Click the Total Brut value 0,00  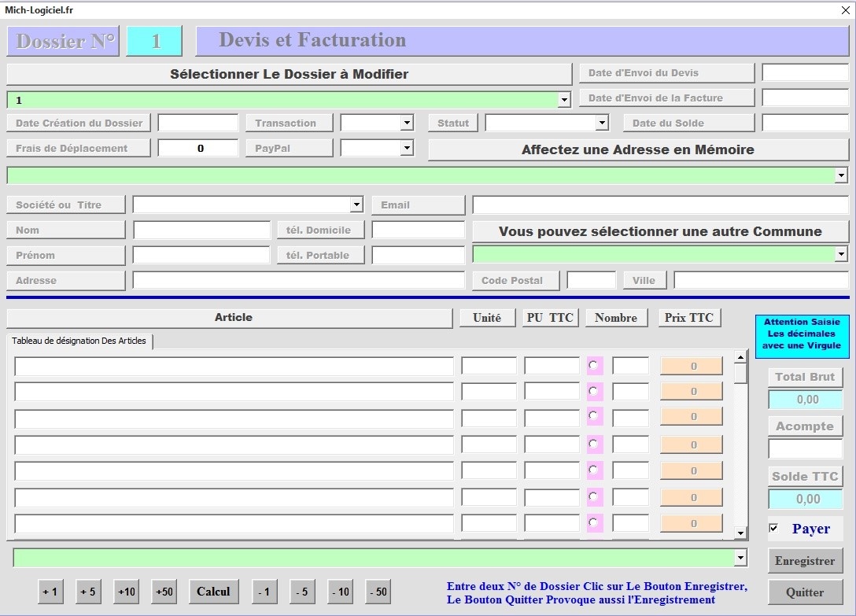(x=805, y=400)
